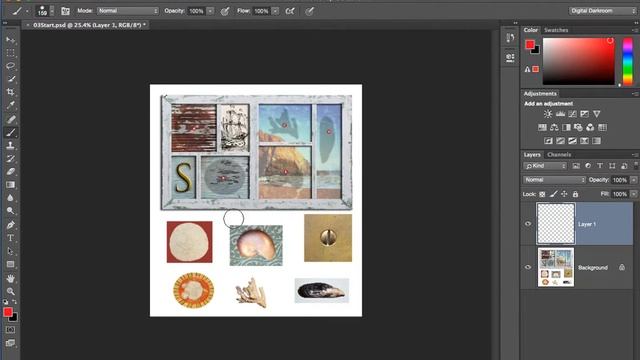
Task: Select the Rectangular Marquee tool
Action: click(x=11, y=53)
